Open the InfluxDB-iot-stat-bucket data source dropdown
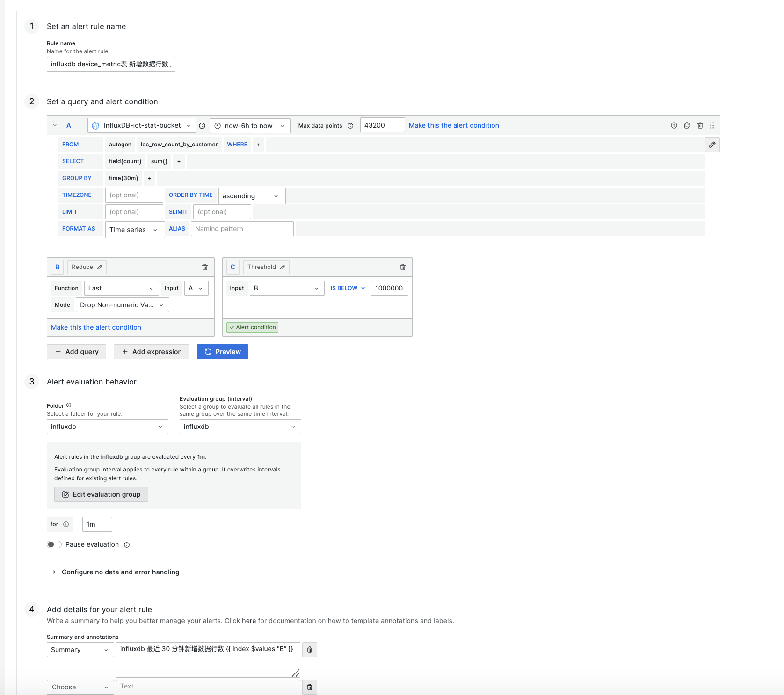The width and height of the screenshot is (784, 695). 142,125
